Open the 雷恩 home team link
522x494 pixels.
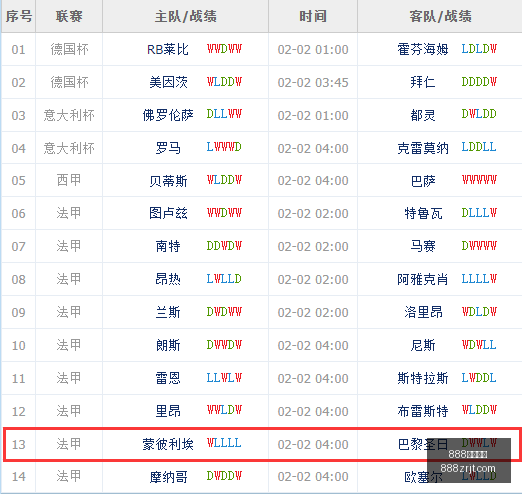click(168, 378)
